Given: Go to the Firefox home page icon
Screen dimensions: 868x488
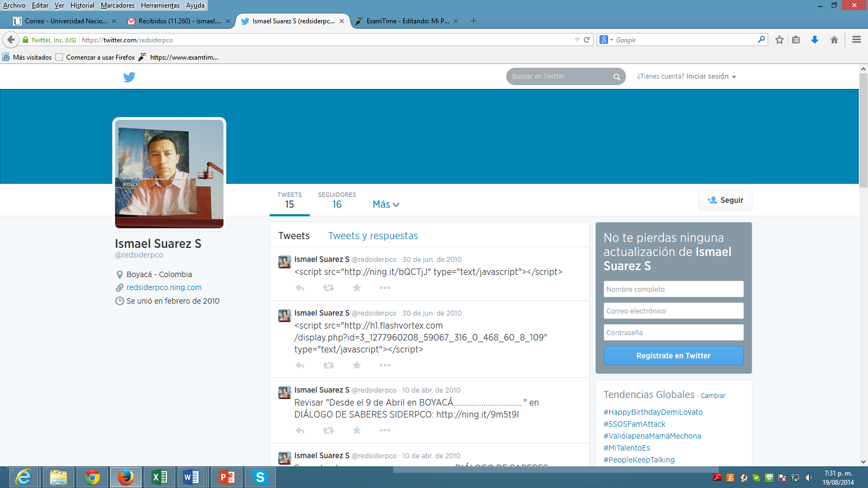Looking at the screenshot, I should [834, 40].
